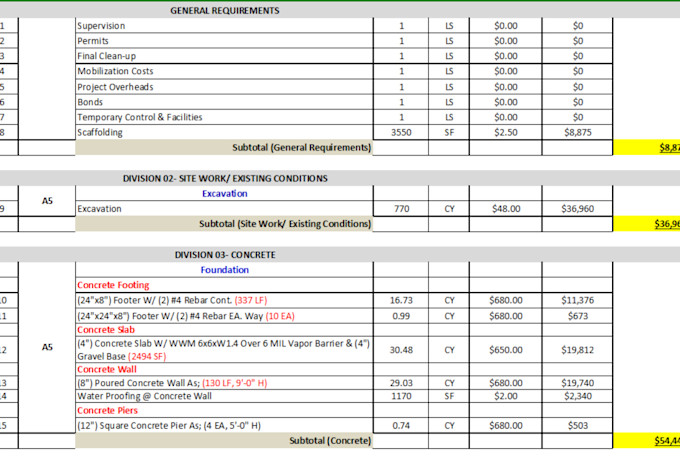
Task: Click DIVISION 02 Site Work header
Action: click(x=225, y=178)
